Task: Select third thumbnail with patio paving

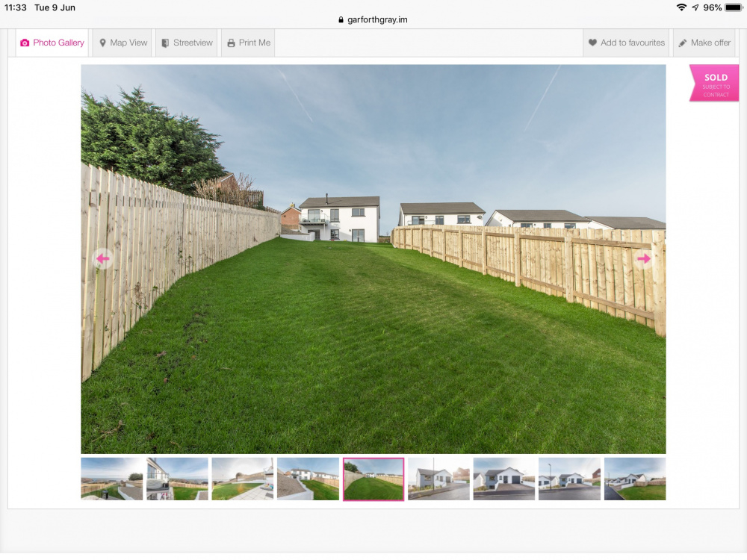Action: [243, 479]
